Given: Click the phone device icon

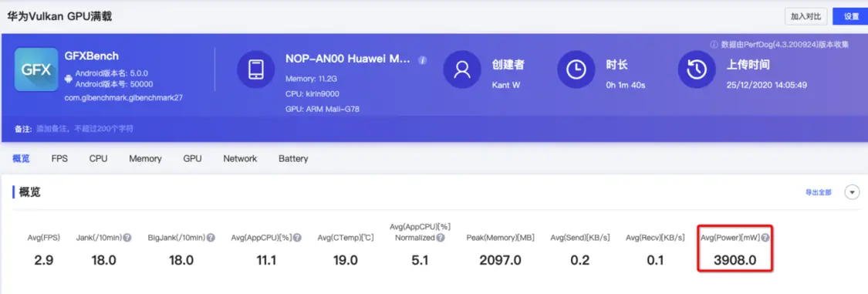Looking at the screenshot, I should coord(255,69).
